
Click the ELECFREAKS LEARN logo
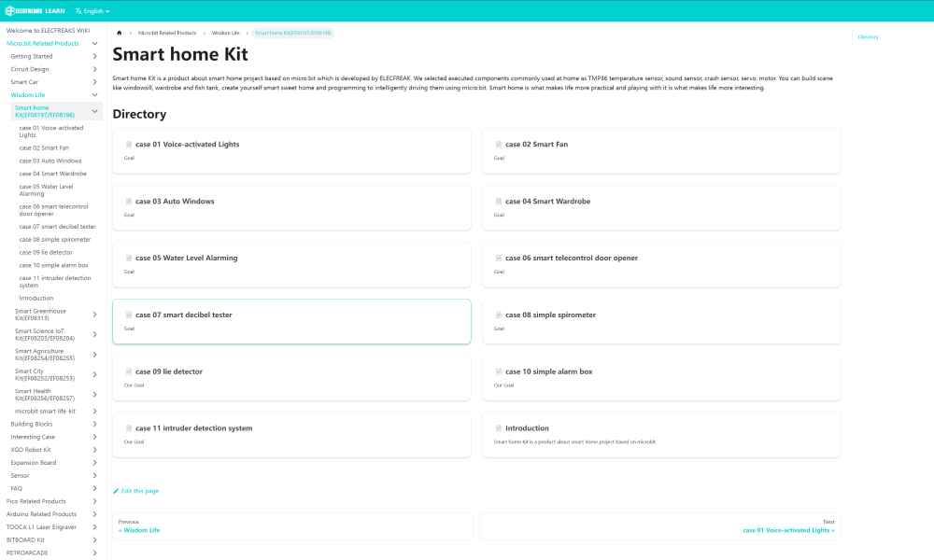coord(35,11)
